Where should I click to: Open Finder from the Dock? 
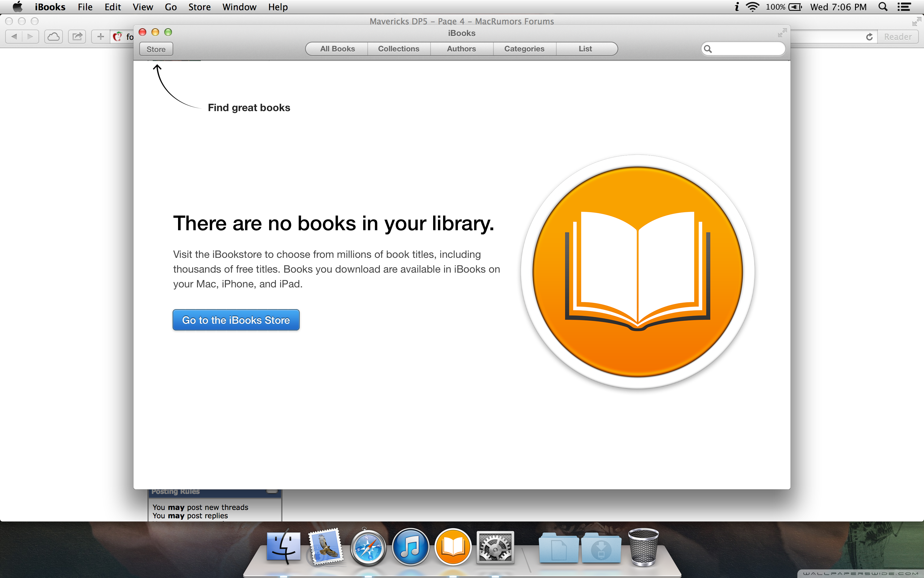[x=283, y=547]
